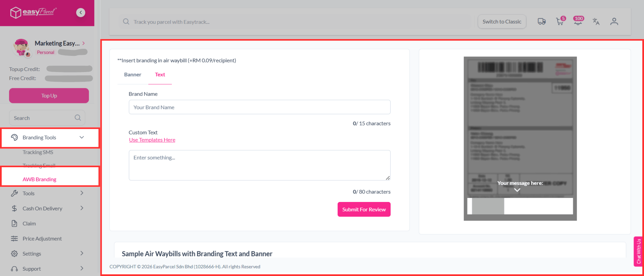Open the shopping cart with 5 items

[x=560, y=22]
